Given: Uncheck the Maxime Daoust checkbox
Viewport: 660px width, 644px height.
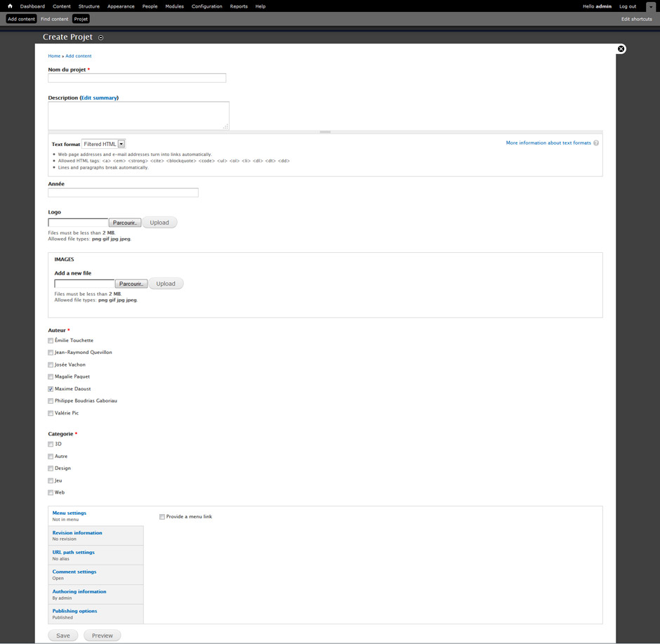Looking at the screenshot, I should (51, 389).
